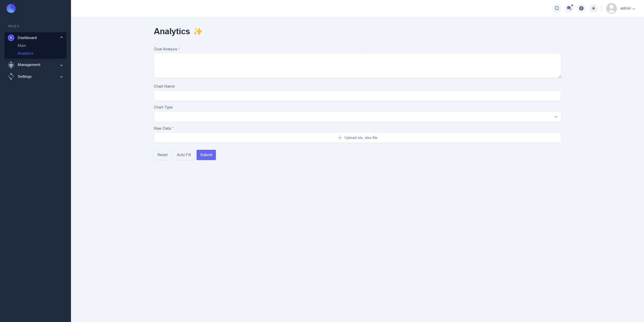The width and height of the screenshot is (644, 322).
Task: Open the Chart Type dropdown
Action: pyautogui.click(x=357, y=117)
